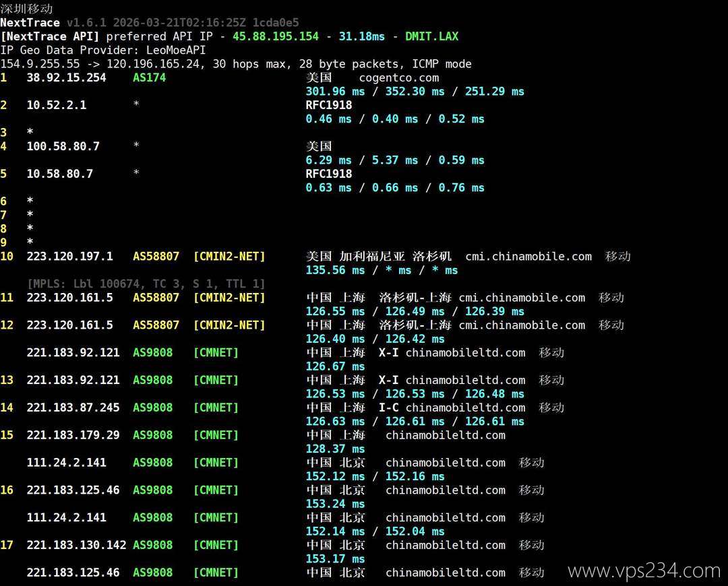Open the cogentco.com domain
Viewport: 728px width, 586px height.
pos(399,77)
